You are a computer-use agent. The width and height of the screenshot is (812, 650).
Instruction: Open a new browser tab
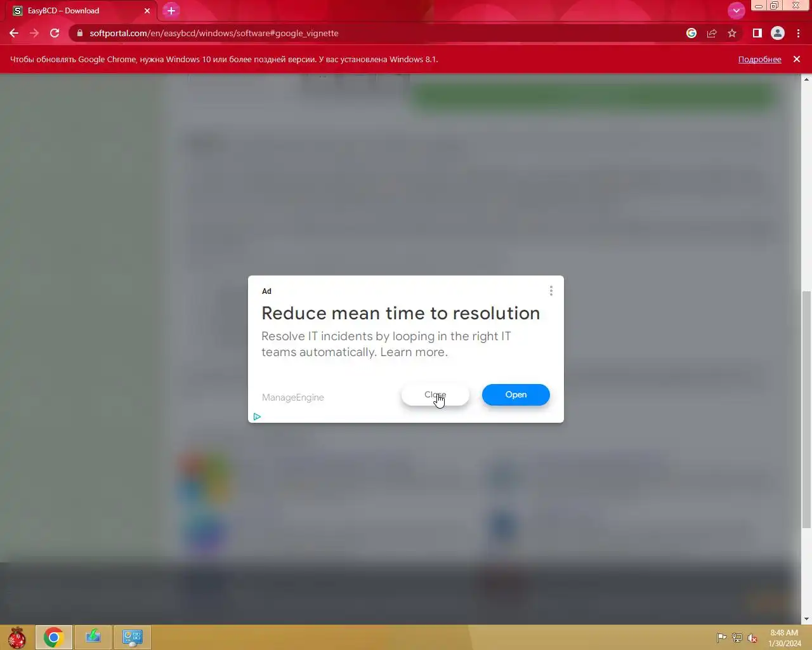[x=171, y=11]
